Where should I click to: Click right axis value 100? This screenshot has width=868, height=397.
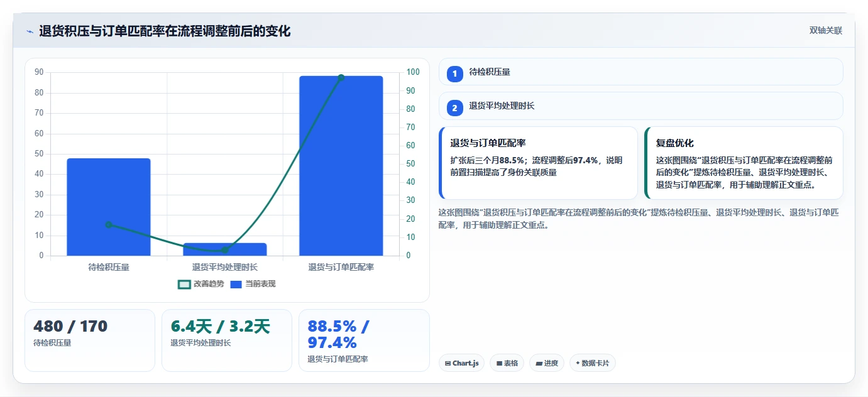(x=413, y=72)
